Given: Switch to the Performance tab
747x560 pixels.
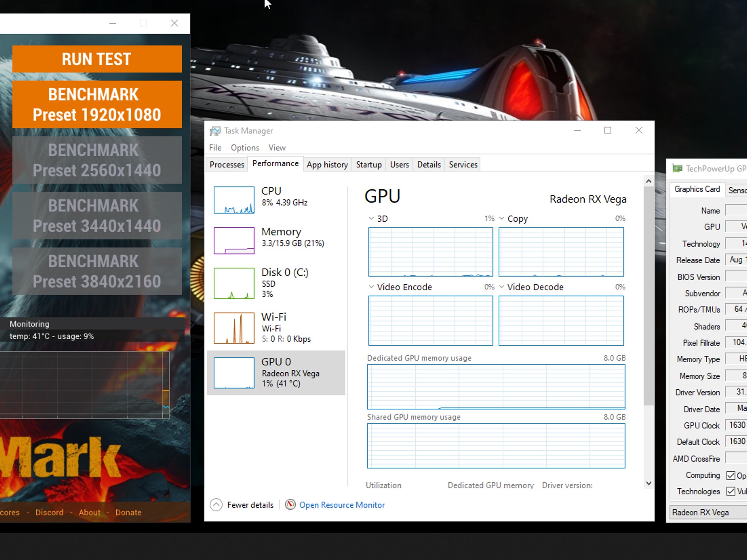Looking at the screenshot, I should coord(275,163).
